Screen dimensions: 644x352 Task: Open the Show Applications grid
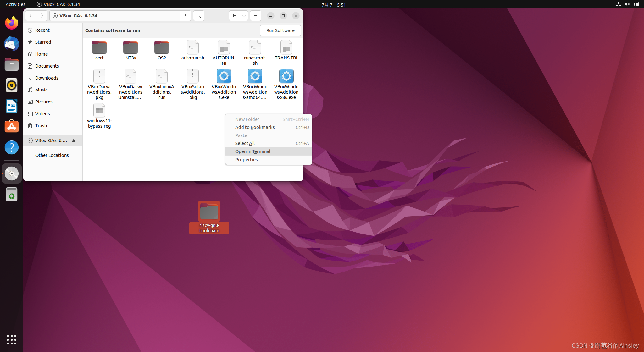[12, 339]
